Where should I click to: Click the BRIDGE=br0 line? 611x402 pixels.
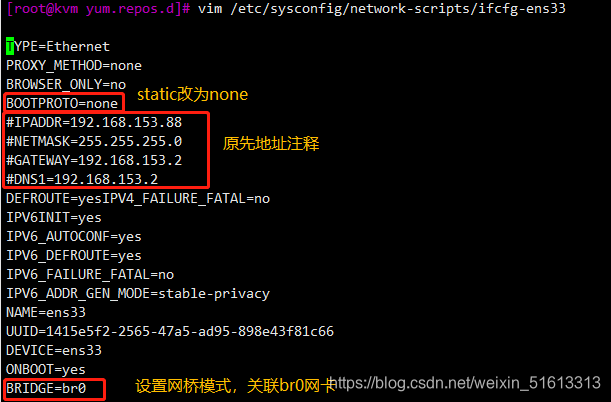pos(46,389)
